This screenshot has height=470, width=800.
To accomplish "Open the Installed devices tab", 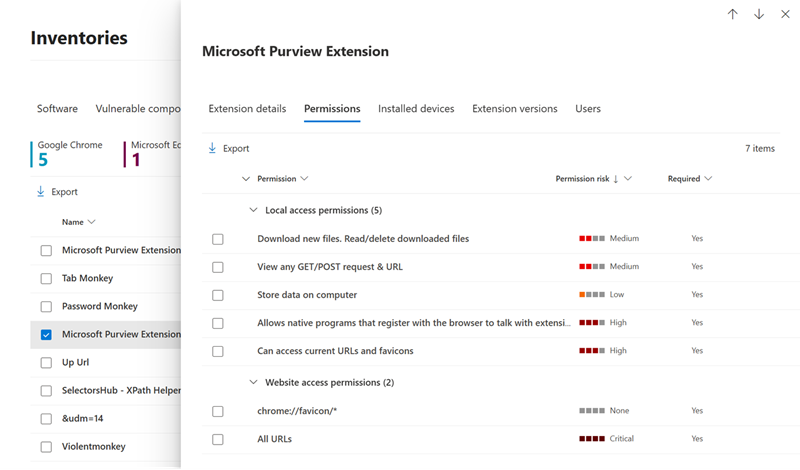I will click(x=416, y=109).
